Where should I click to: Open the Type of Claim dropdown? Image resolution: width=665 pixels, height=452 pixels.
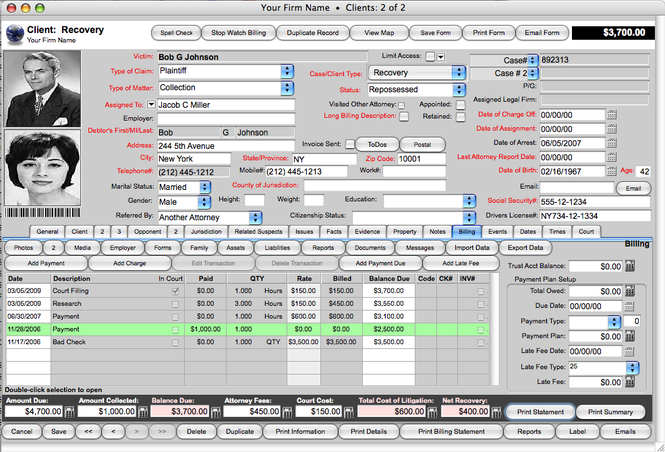(287, 71)
